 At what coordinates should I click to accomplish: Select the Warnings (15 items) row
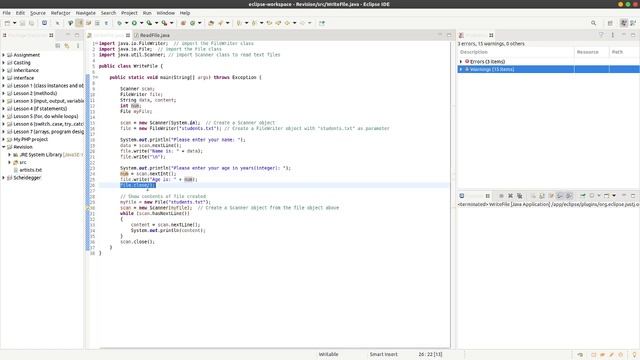pos(549,69)
